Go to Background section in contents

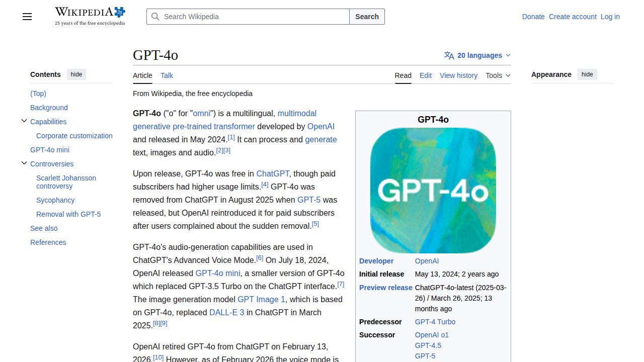[49, 108]
